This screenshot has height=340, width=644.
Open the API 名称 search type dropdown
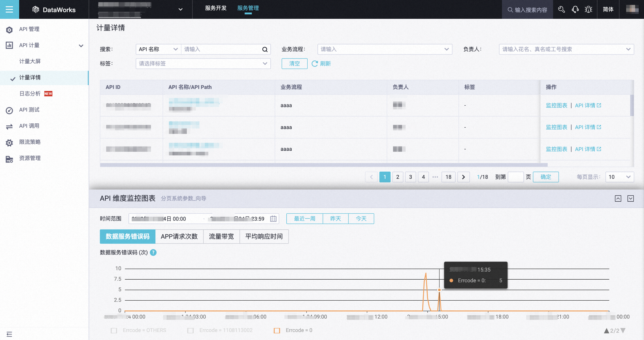click(x=158, y=49)
